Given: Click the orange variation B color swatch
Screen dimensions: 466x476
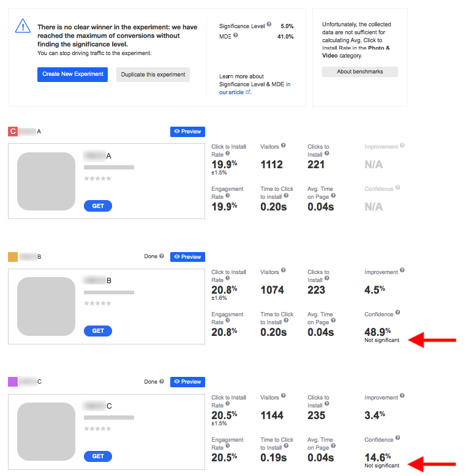Looking at the screenshot, I should click(x=13, y=257).
